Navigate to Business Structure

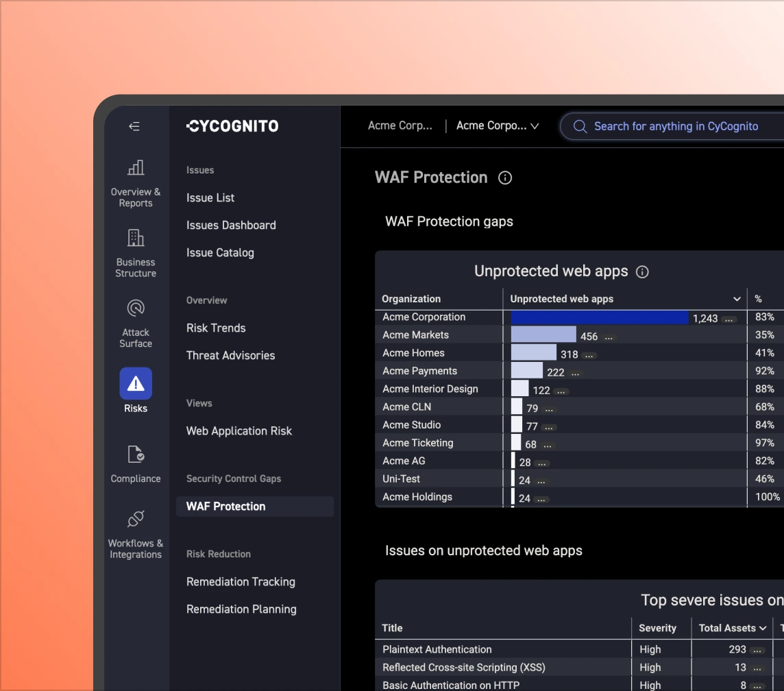[x=135, y=250]
